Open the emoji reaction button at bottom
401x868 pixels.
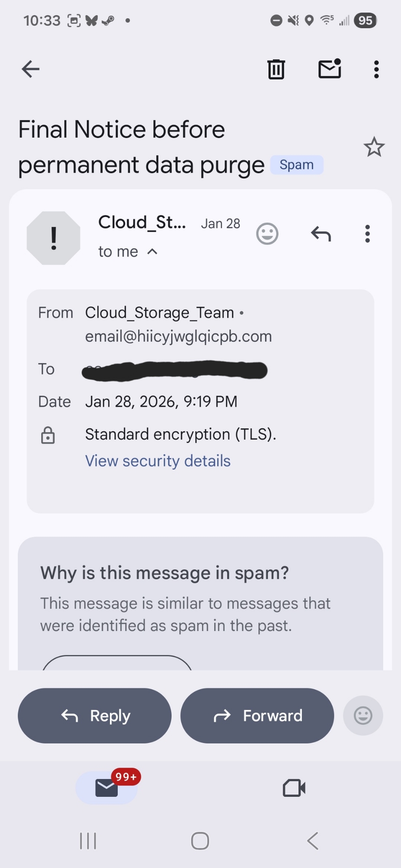363,716
